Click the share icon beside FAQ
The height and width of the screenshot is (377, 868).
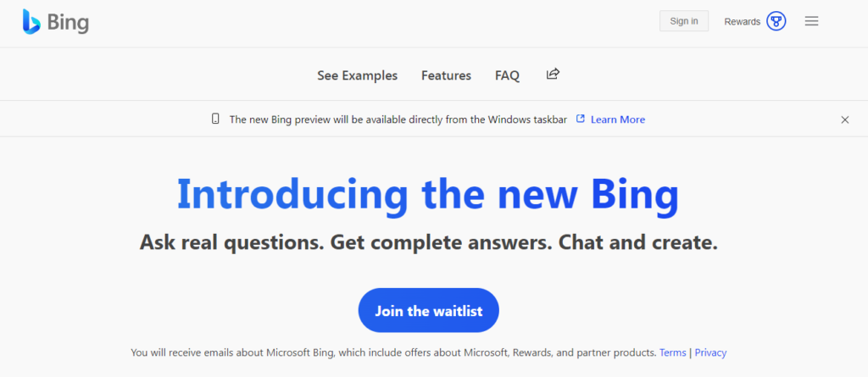coord(553,75)
